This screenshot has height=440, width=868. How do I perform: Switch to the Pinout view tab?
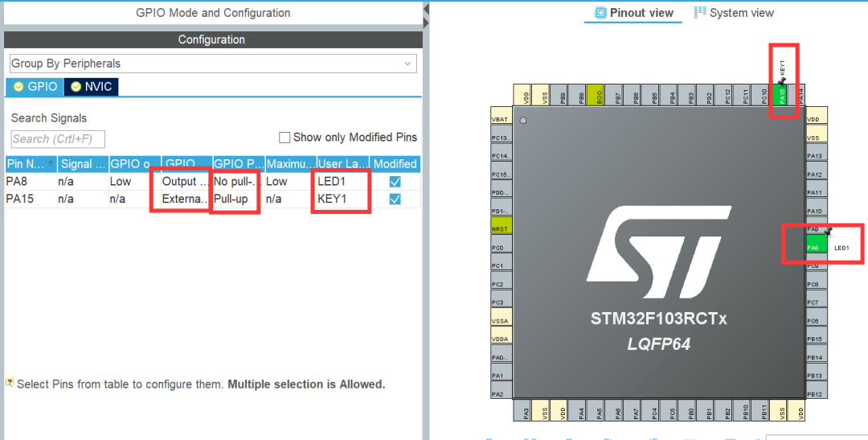pyautogui.click(x=633, y=13)
